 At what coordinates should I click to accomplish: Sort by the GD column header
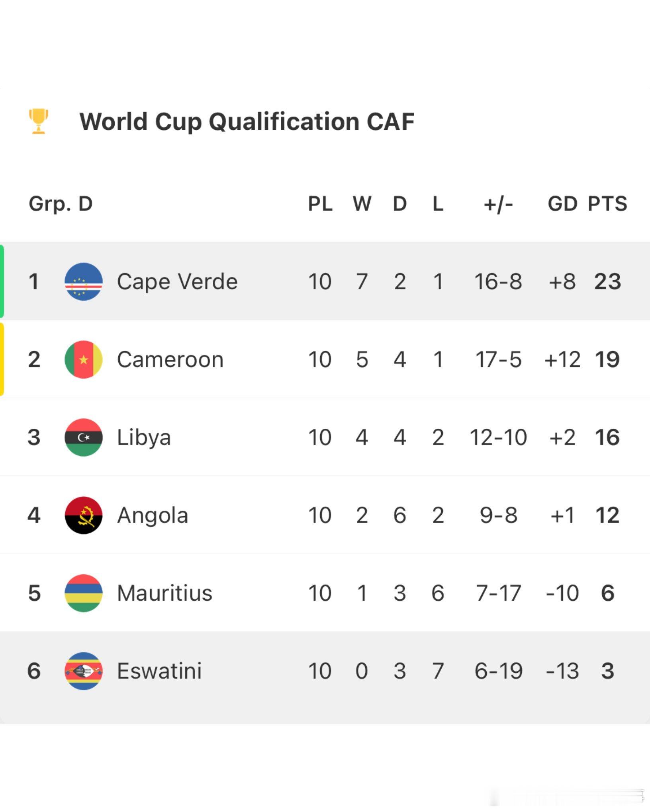coord(562,203)
